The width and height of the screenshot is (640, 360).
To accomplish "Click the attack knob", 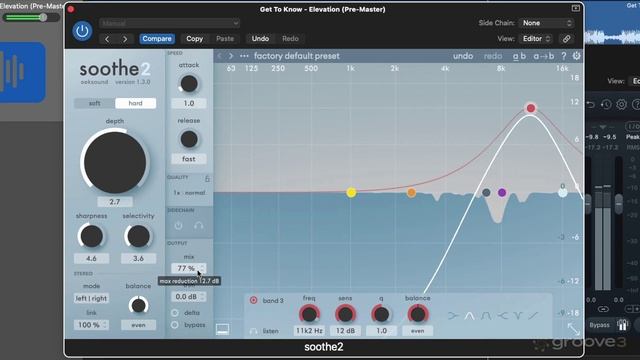I will click(x=189, y=84).
